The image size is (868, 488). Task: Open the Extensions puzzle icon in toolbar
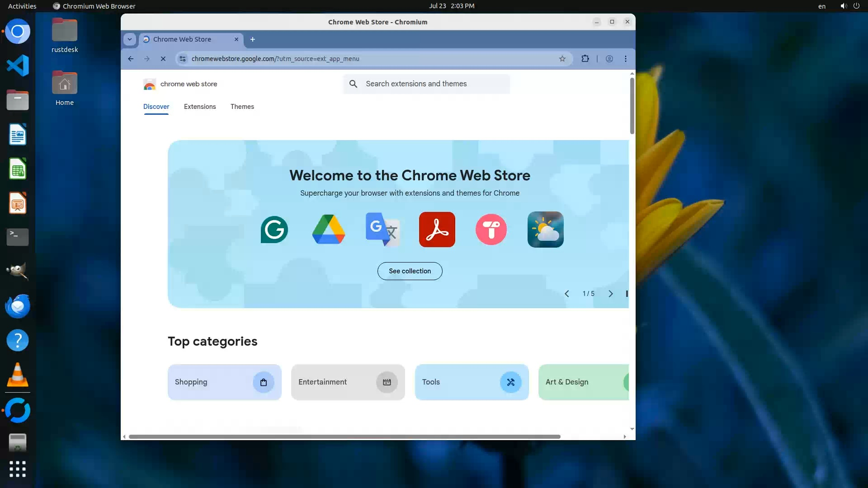pos(585,59)
